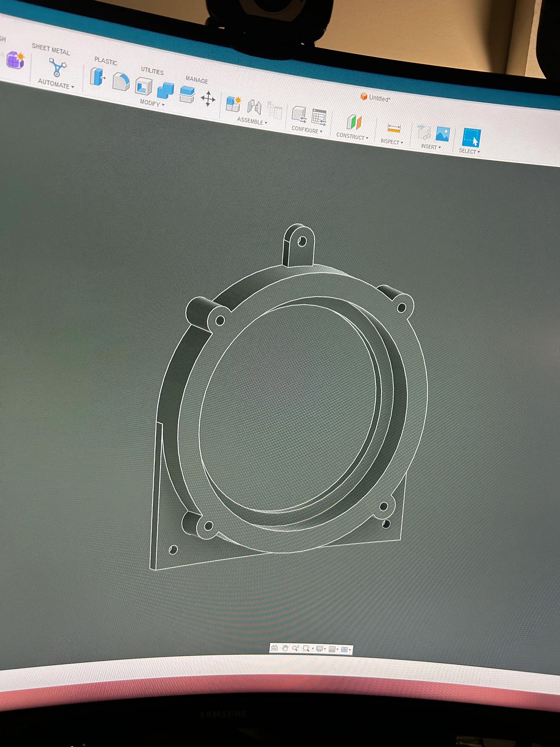The width and height of the screenshot is (560, 747).
Task: Expand the Display Settings dropdown arrow
Action: (325, 649)
